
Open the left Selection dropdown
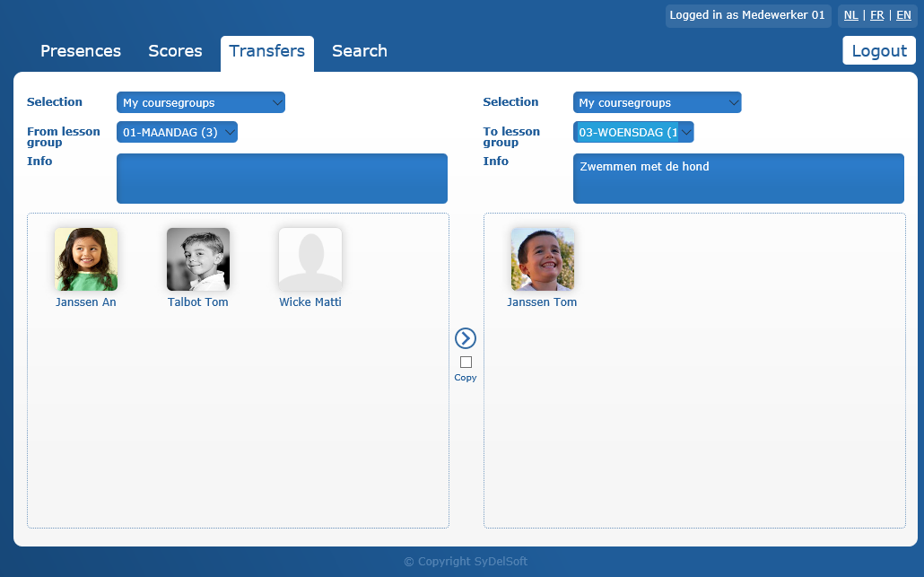(201, 102)
